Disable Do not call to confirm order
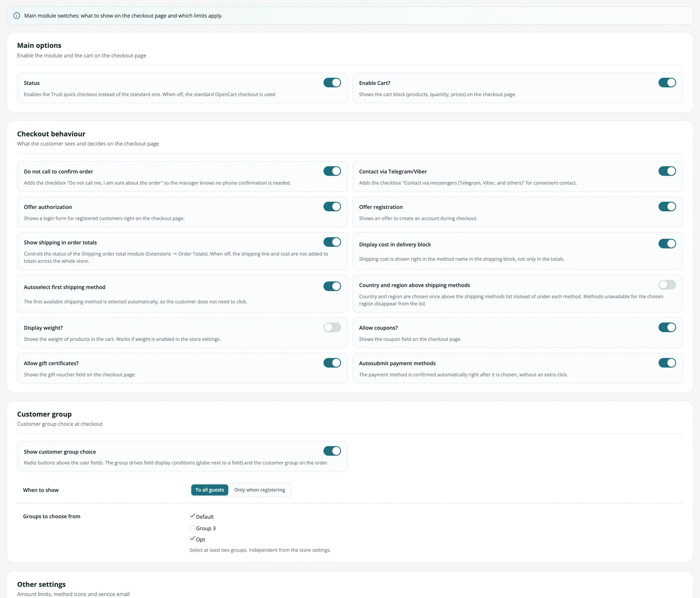 332,171
